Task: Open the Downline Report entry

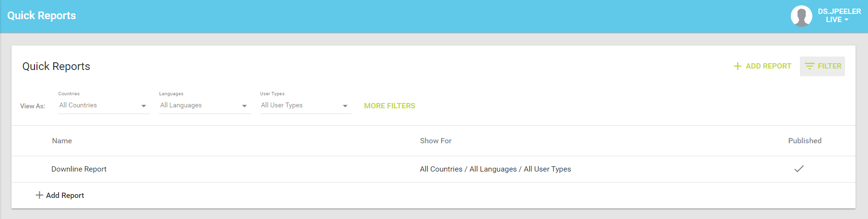Action: coord(79,169)
